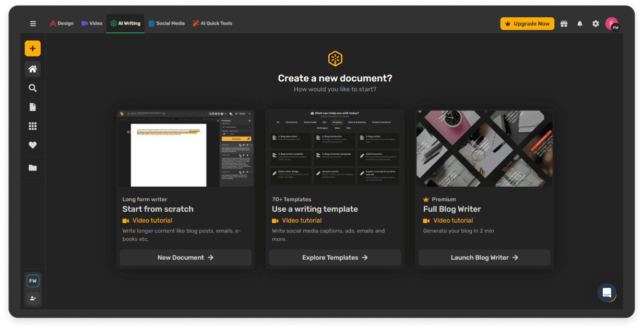Click the Full Blog Writer preview image

click(484, 148)
